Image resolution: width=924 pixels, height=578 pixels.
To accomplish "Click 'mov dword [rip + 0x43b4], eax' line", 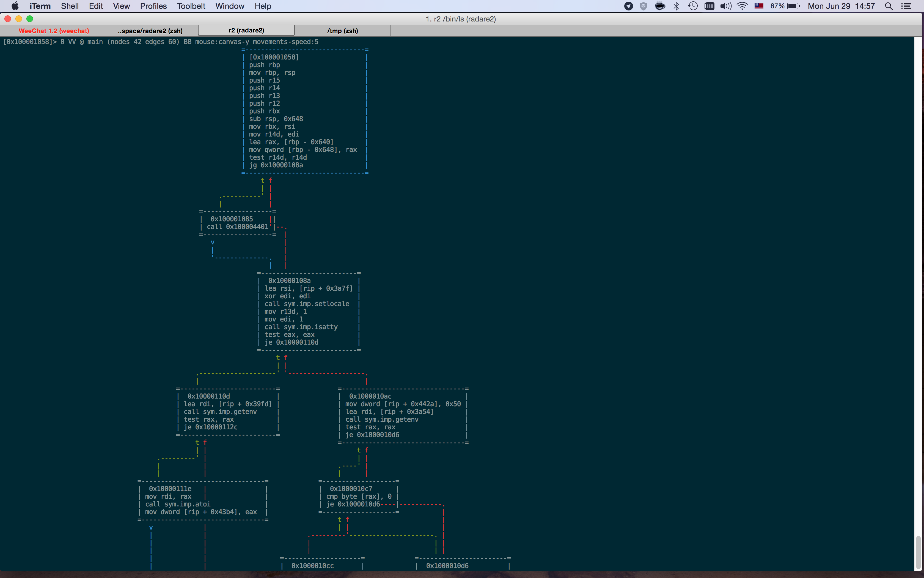I will pyautogui.click(x=201, y=512).
